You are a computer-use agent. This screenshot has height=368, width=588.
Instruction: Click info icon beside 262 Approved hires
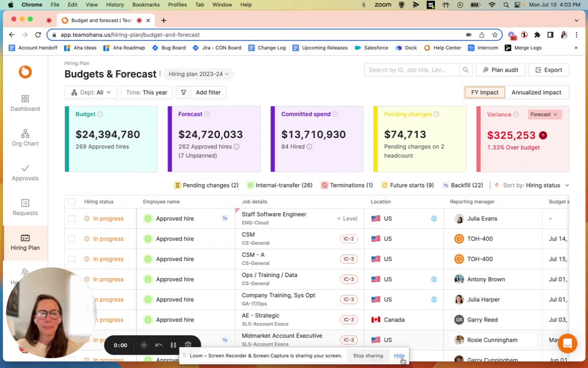coord(236,147)
